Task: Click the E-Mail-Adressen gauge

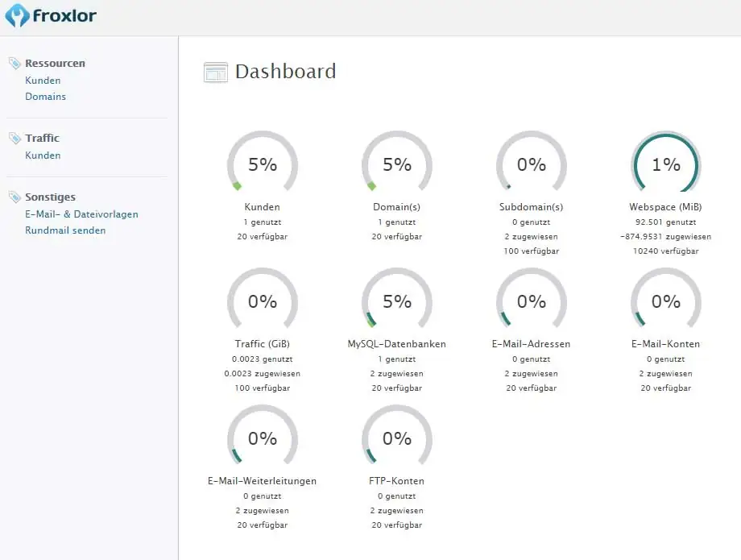Action: (531, 302)
